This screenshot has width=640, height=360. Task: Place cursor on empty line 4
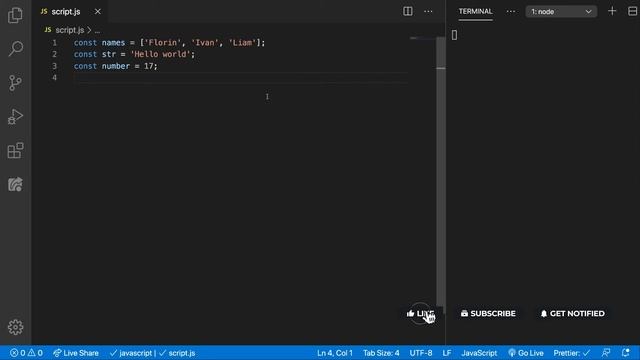pyautogui.click(x=241, y=78)
